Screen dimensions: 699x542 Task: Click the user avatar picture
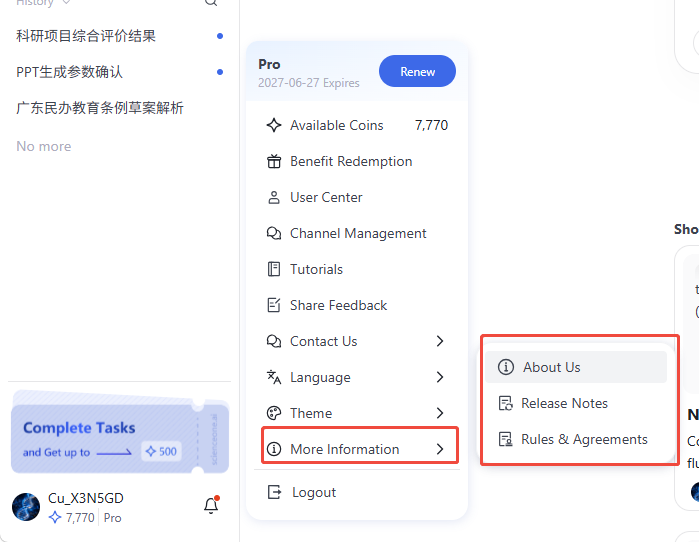point(26,507)
